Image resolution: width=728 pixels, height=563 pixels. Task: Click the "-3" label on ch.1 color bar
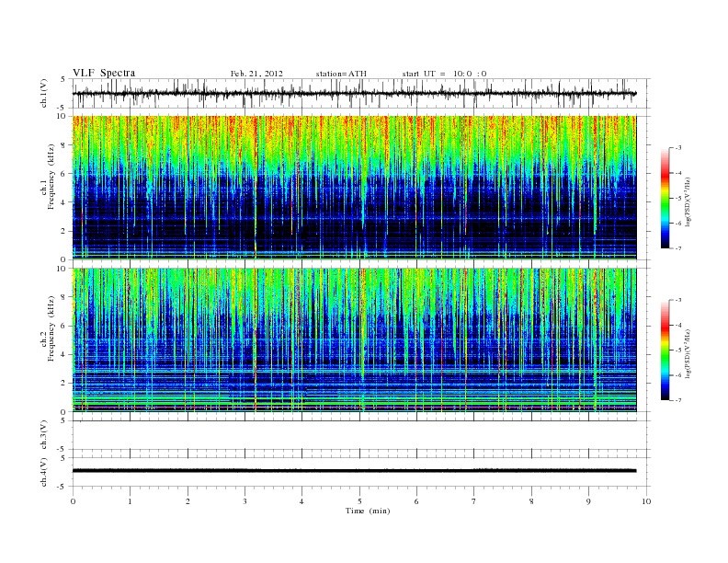[677, 148]
